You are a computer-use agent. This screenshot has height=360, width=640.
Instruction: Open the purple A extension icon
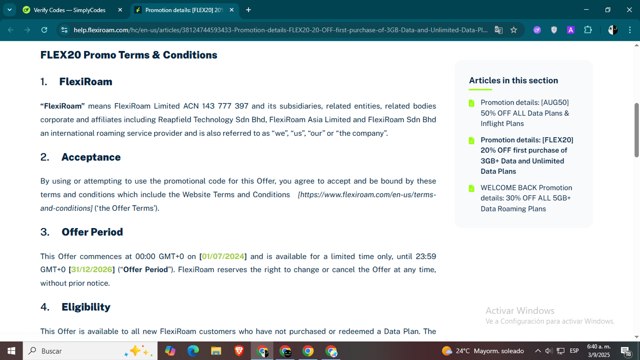click(x=571, y=30)
